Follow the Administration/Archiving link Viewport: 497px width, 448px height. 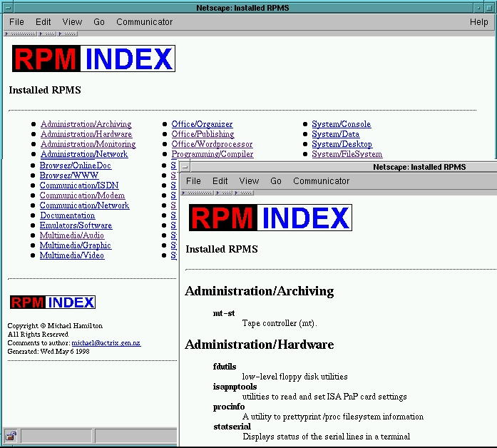click(x=86, y=124)
